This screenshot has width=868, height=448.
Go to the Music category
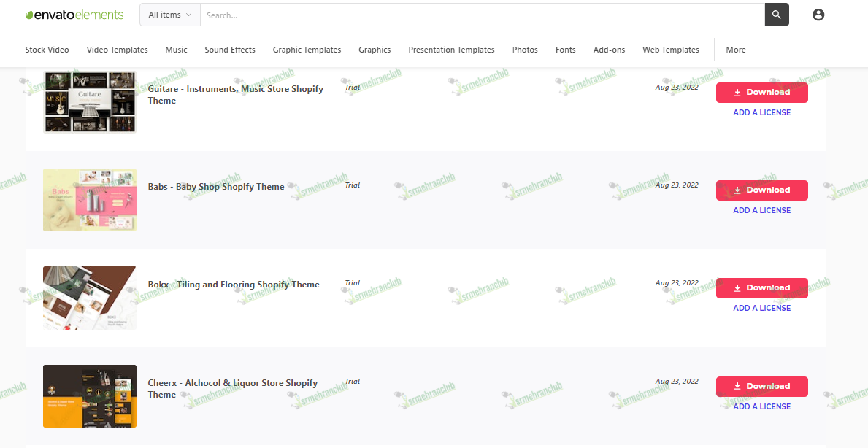pyautogui.click(x=176, y=50)
